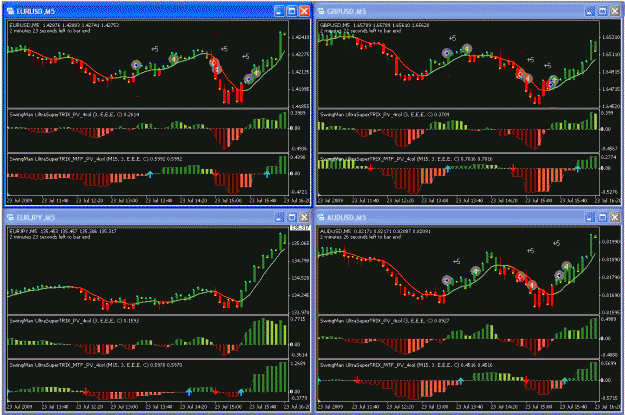Close the AUDUSD,M5 chart window
Image resolution: width=625 pixels, height=415 pixels.
pyautogui.click(x=615, y=217)
